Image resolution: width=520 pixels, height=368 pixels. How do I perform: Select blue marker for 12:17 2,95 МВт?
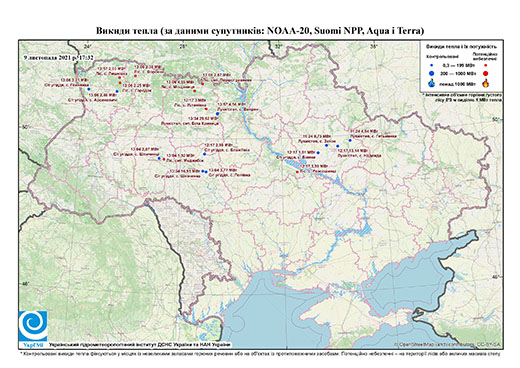pos(204,154)
